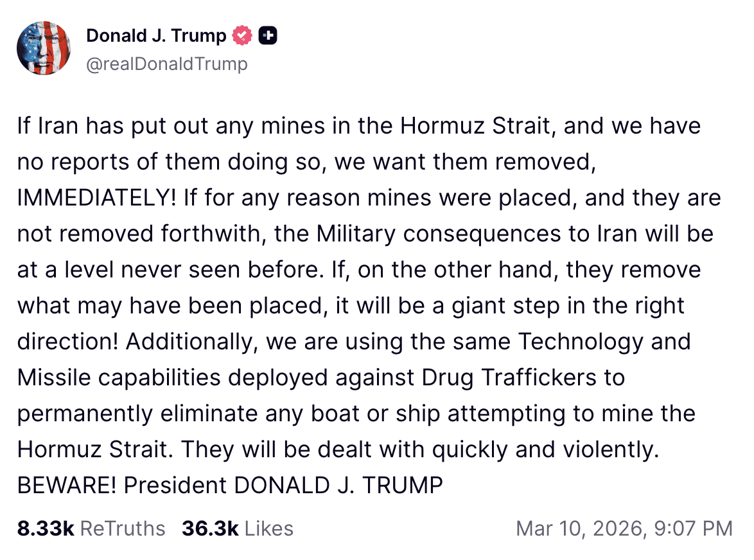The width and height of the screenshot is (754, 560).
Task: Click the black plus badge icon
Action: pos(268,37)
